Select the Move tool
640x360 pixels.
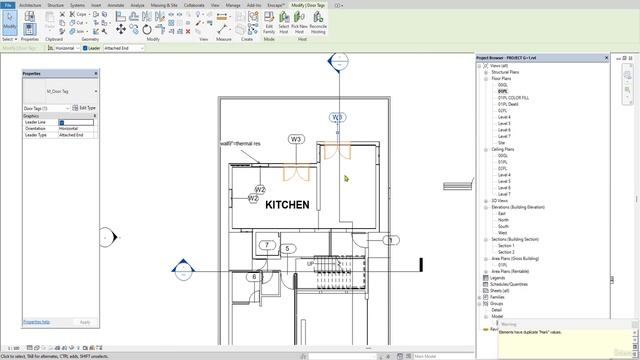coord(121,29)
